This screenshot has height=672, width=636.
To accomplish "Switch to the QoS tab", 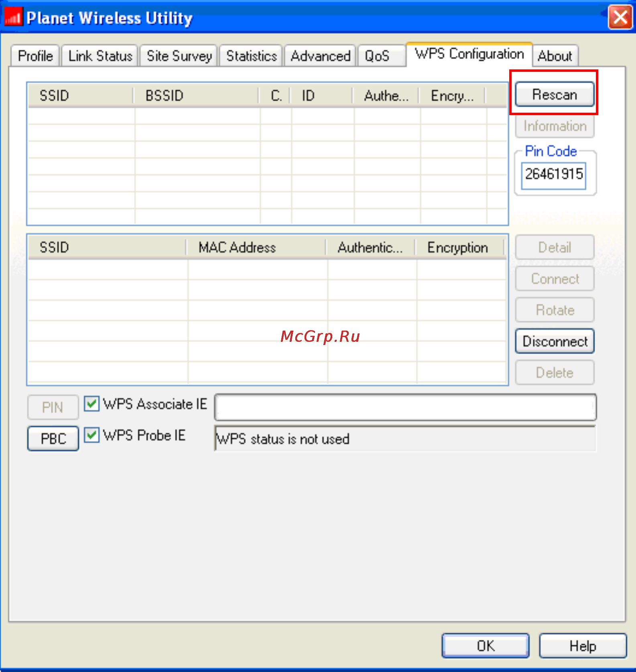I will click(381, 56).
